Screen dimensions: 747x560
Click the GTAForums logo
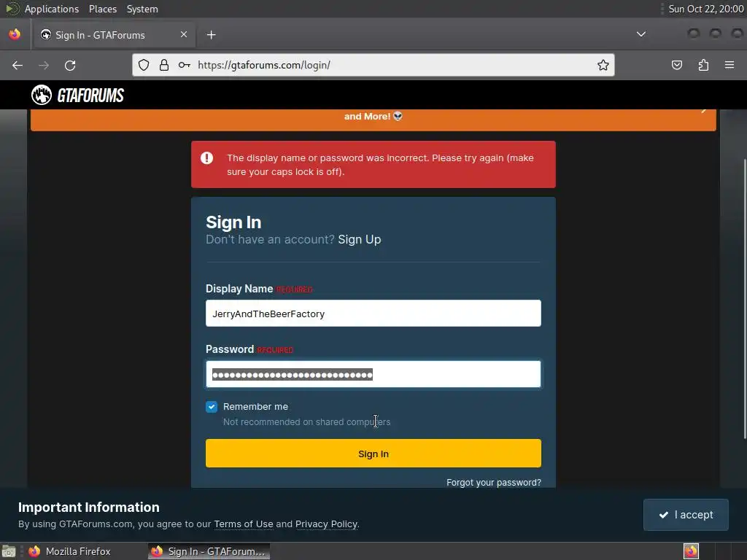pyautogui.click(x=77, y=96)
